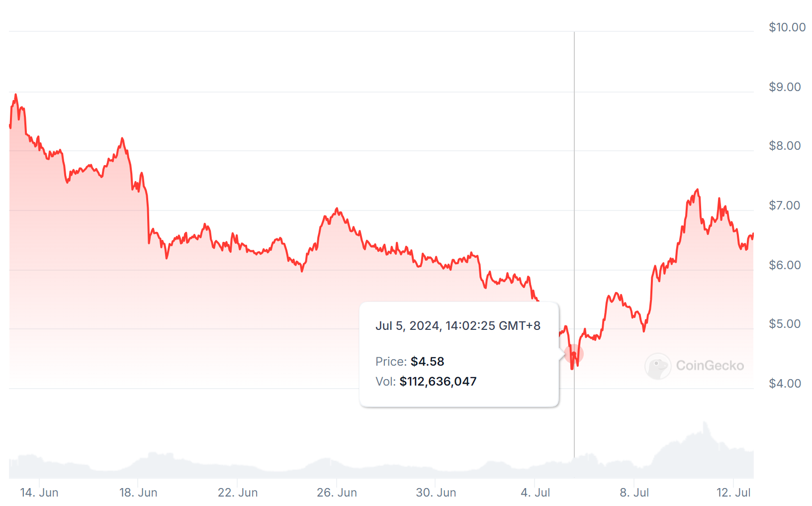Click the 14. Jun x-axis label
The height and width of the screenshot is (506, 812).
(x=39, y=493)
